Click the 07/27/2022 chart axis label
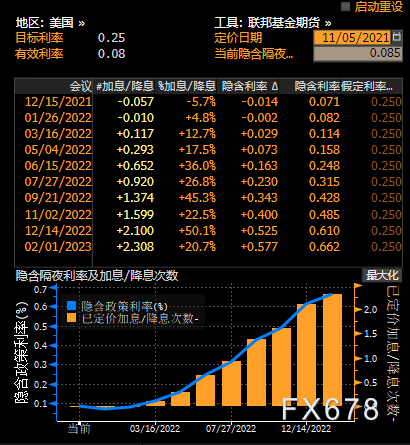Screen dimensions: 410x445 coord(231,429)
